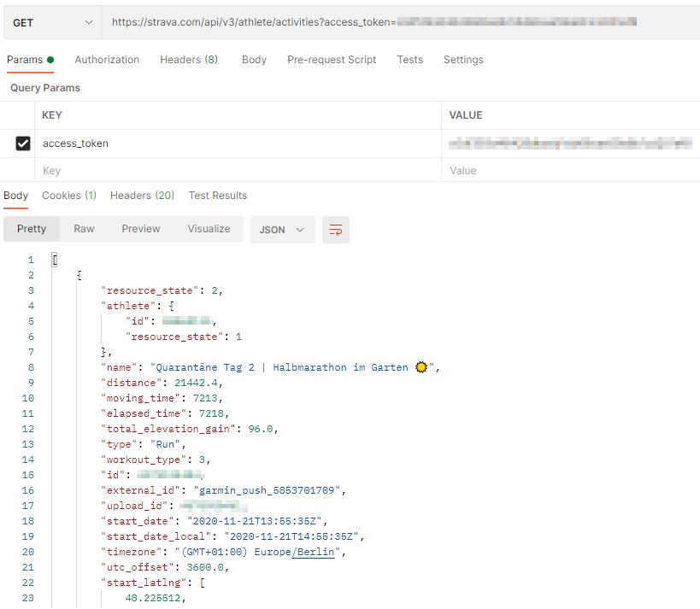Click the empty Key placeholder field
The width and height of the screenshot is (700, 609).
pyautogui.click(x=238, y=171)
